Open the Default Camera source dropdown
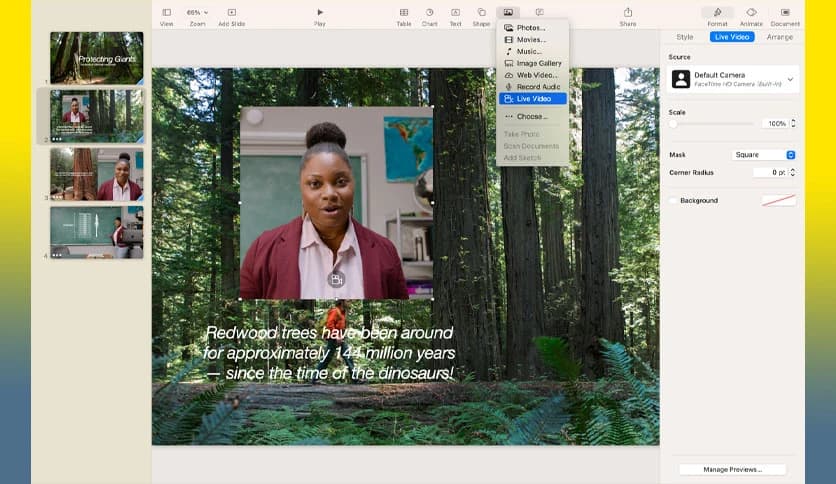This screenshot has width=836, height=484. tap(733, 79)
